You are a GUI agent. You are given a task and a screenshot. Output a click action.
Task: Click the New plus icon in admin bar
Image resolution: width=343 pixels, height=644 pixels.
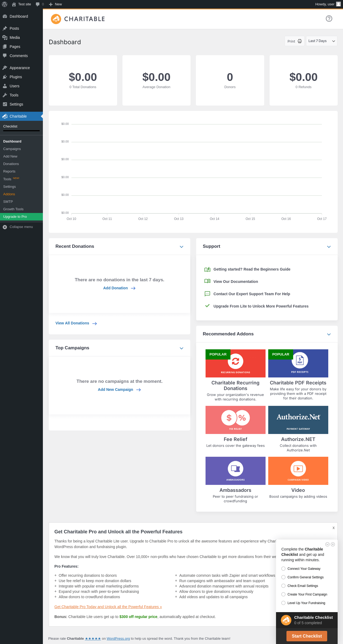tap(51, 4)
